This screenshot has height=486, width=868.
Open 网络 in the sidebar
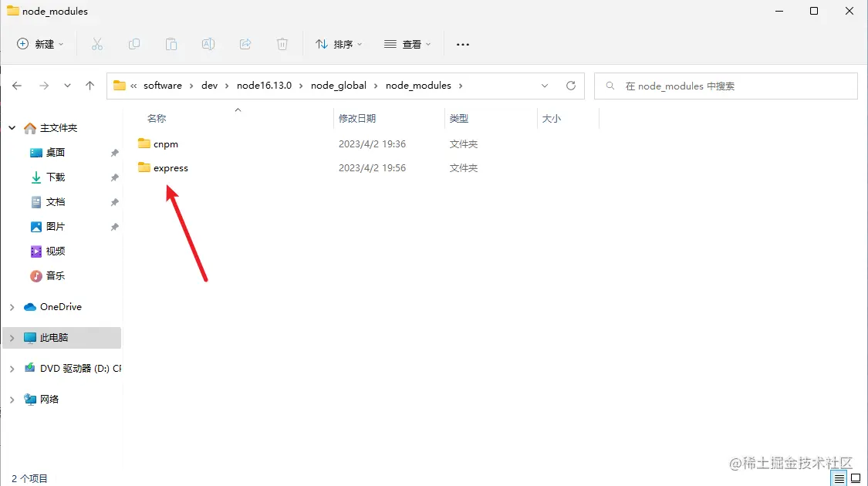coord(49,399)
